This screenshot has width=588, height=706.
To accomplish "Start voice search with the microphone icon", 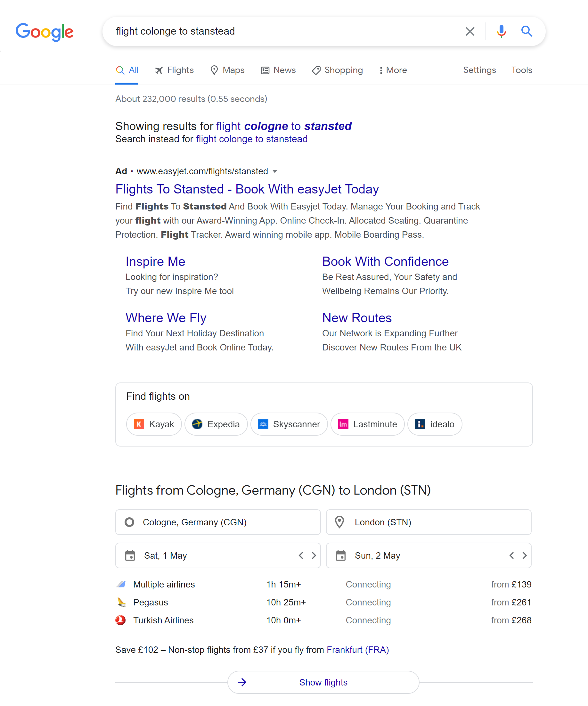I will coord(501,31).
